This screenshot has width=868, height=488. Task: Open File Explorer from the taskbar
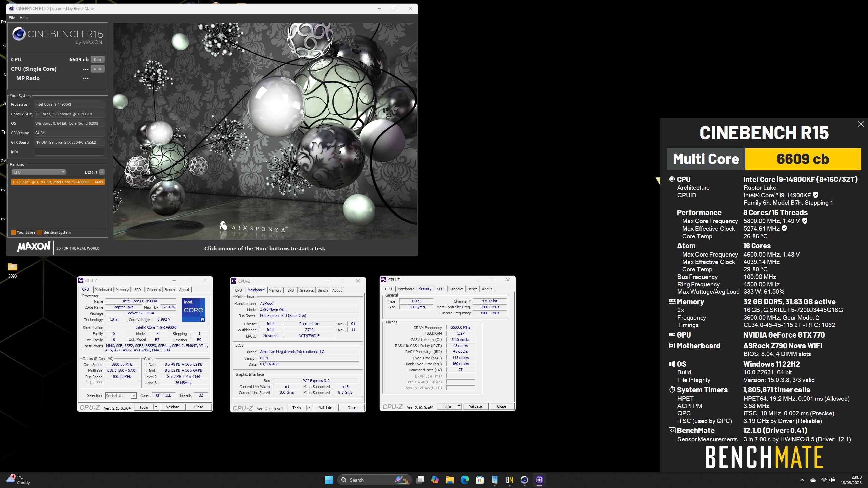[450, 480]
